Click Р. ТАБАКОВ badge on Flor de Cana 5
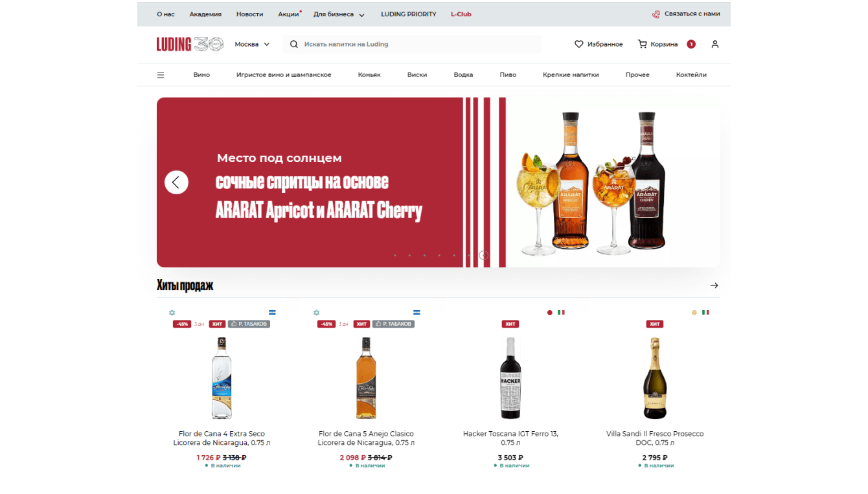The height and width of the screenshot is (494, 868). 393,324
